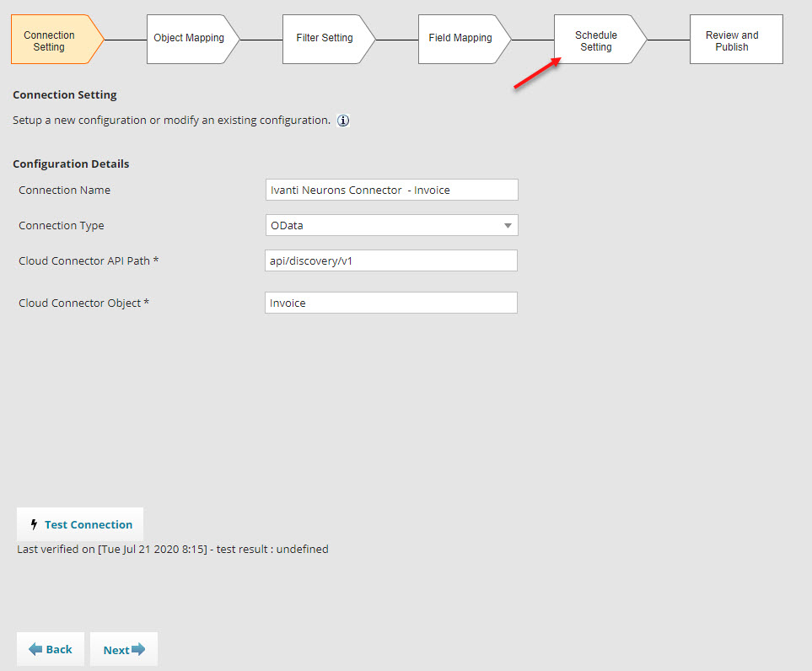Expand the Connection Type dropdown arrow
The image size is (812, 671).
click(508, 225)
